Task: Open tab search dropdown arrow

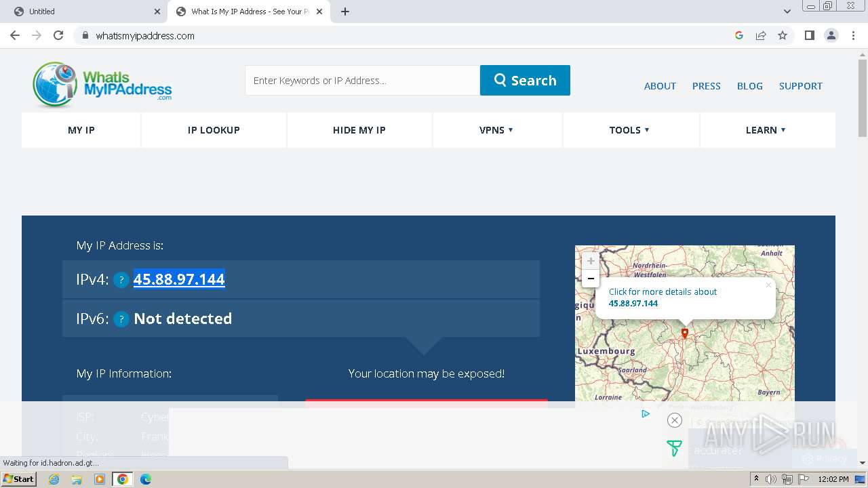Action: 787,12
